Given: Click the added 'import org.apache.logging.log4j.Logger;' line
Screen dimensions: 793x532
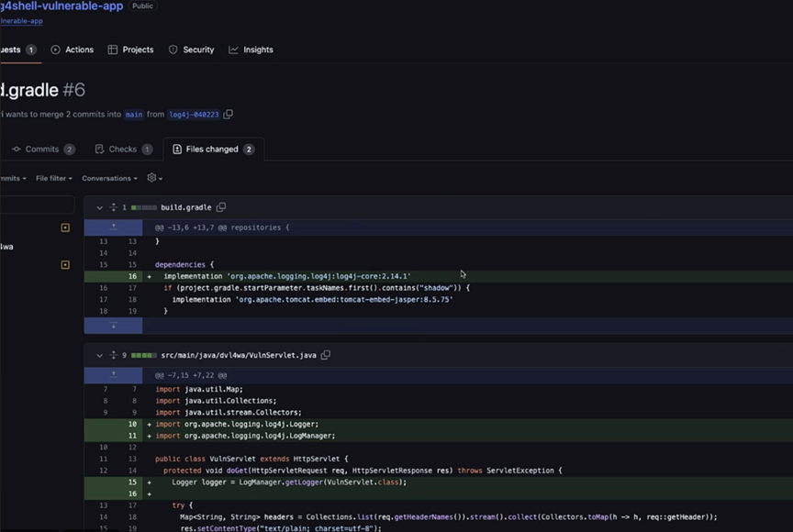Looking at the screenshot, I should pyautogui.click(x=237, y=425).
